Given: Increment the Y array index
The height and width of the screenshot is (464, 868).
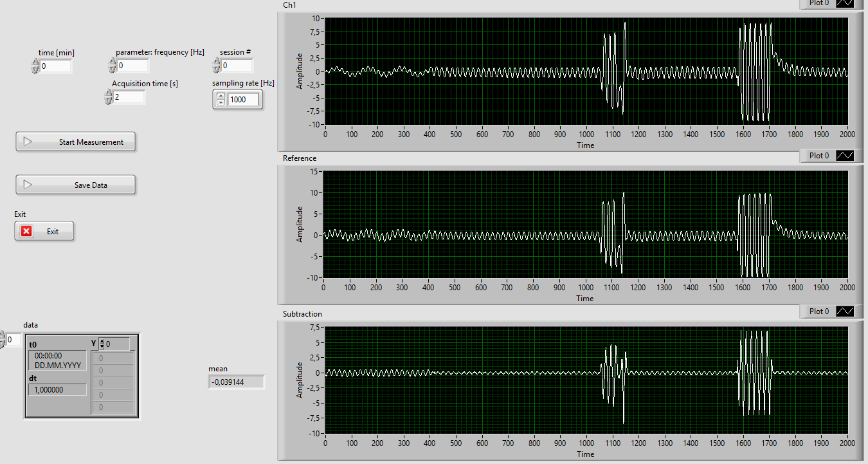Looking at the screenshot, I should [x=101, y=341].
